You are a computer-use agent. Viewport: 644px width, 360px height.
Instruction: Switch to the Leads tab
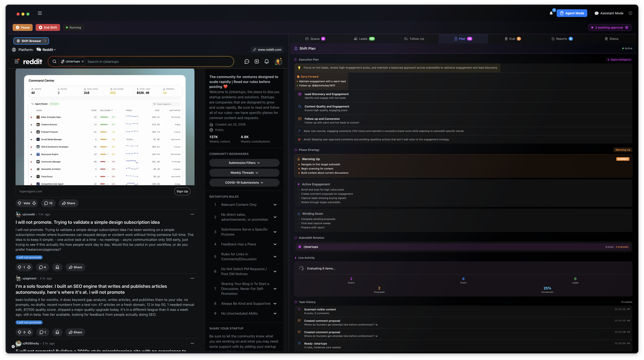point(364,39)
